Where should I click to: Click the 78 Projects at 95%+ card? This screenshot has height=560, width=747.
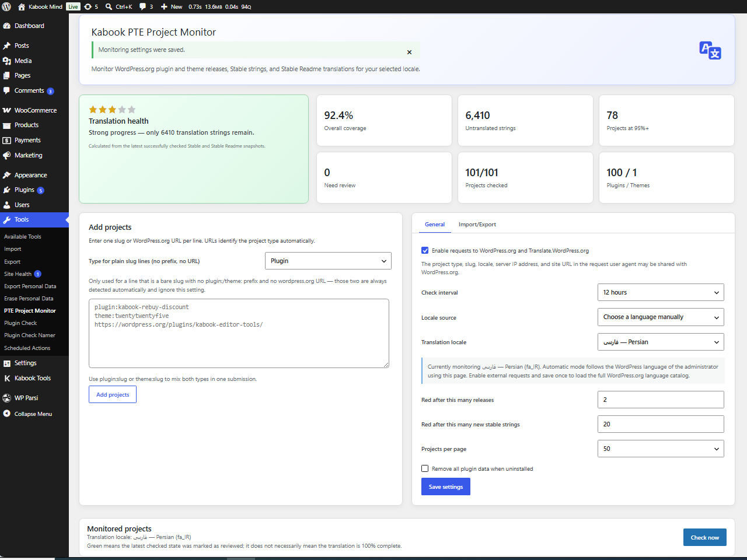[x=666, y=120]
